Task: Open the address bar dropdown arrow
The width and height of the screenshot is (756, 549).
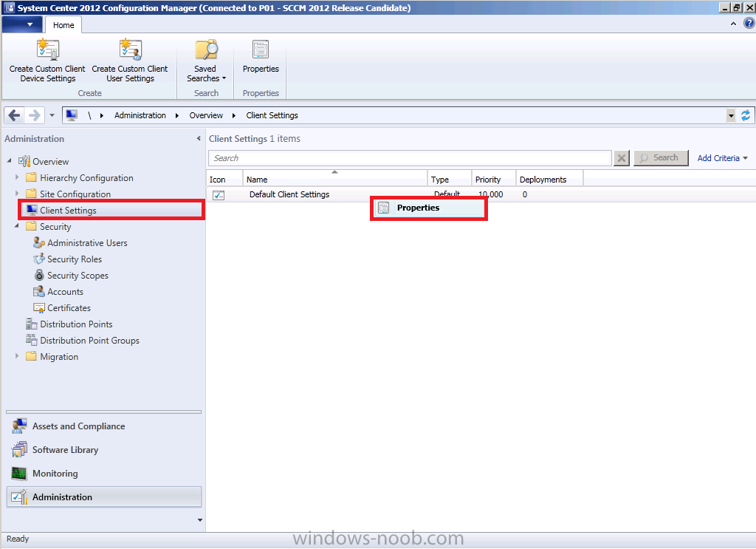Action: coord(731,115)
